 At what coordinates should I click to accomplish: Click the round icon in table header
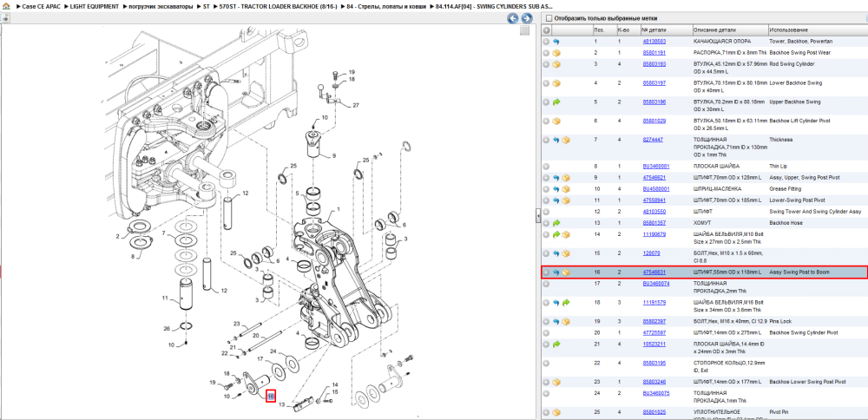click(546, 30)
